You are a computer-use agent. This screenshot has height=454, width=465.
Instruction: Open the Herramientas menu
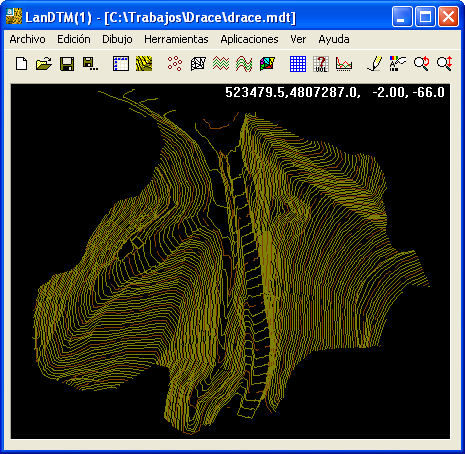pos(176,39)
